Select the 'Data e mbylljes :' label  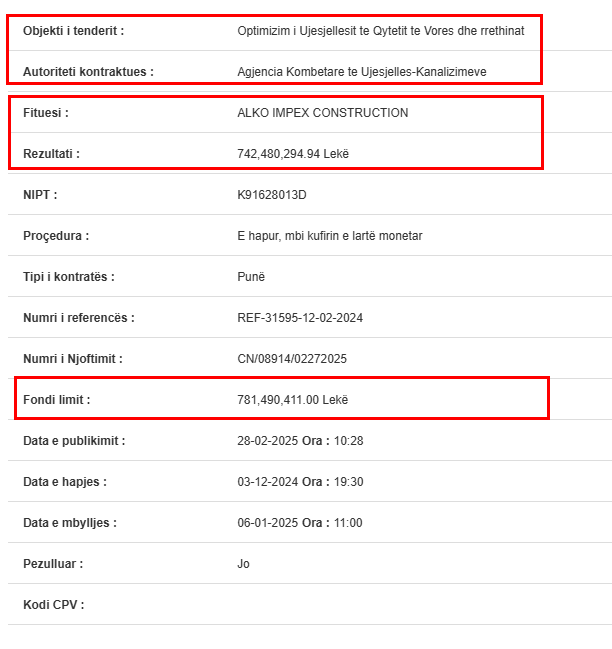click(70, 523)
